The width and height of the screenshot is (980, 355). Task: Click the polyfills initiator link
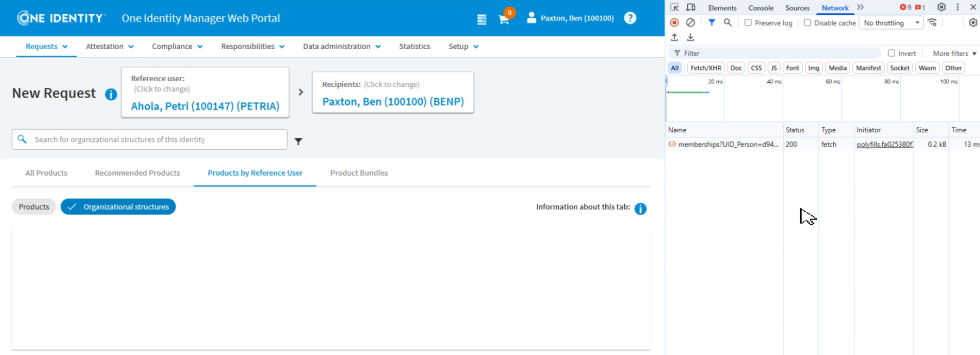[884, 145]
